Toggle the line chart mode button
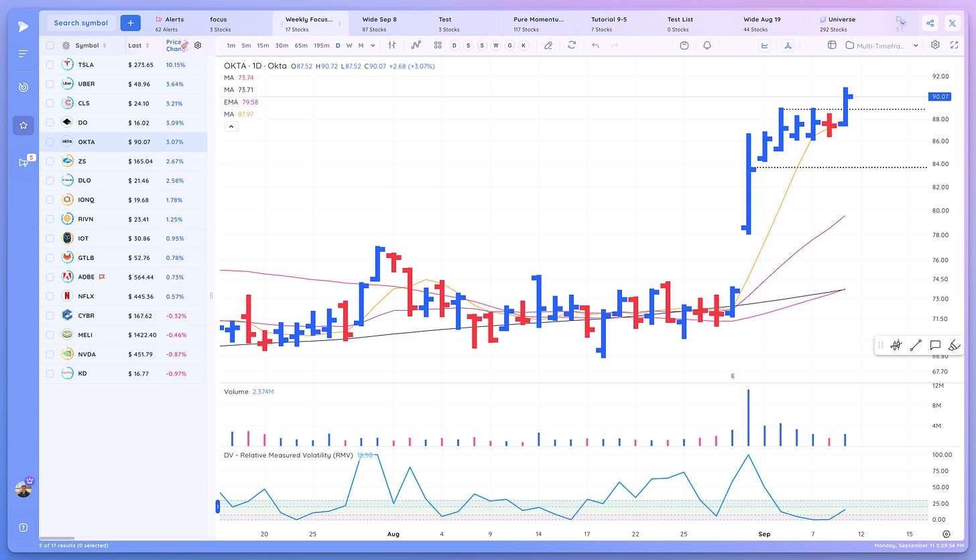 pos(765,45)
